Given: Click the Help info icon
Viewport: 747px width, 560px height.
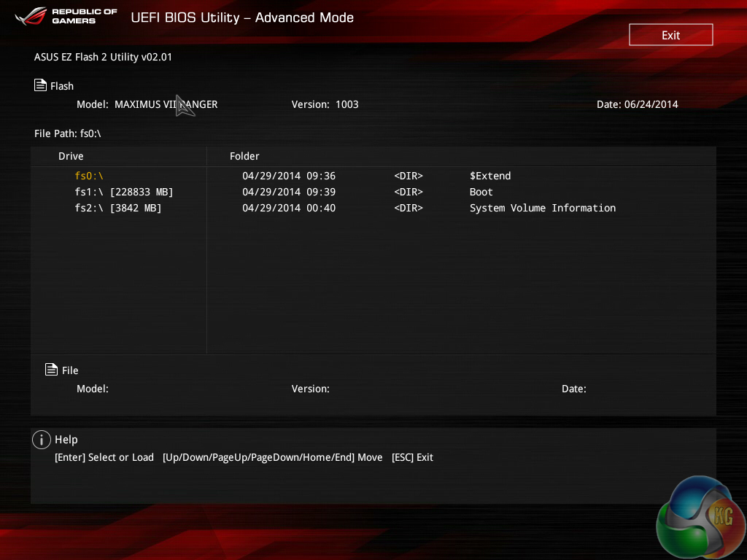Looking at the screenshot, I should click(42, 440).
